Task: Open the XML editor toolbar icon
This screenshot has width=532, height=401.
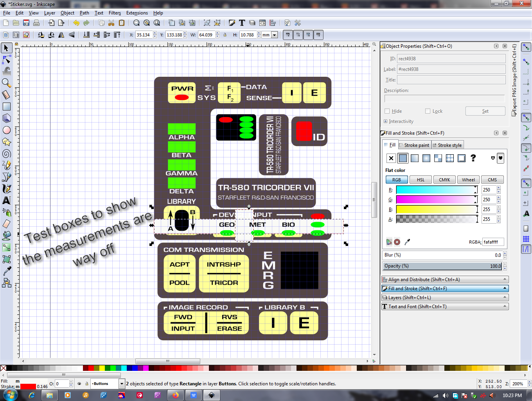Action: click(x=262, y=23)
